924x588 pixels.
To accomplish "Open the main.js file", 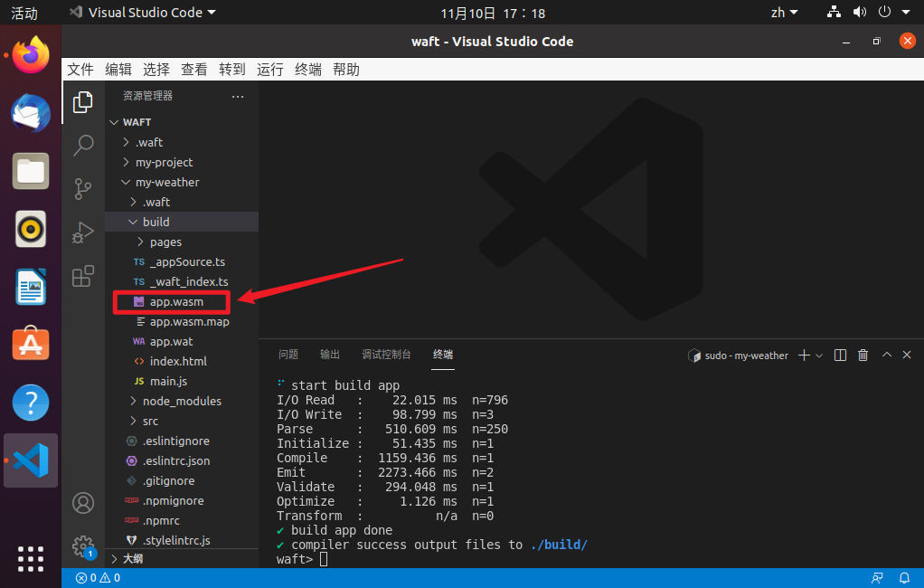I will coord(182,382).
